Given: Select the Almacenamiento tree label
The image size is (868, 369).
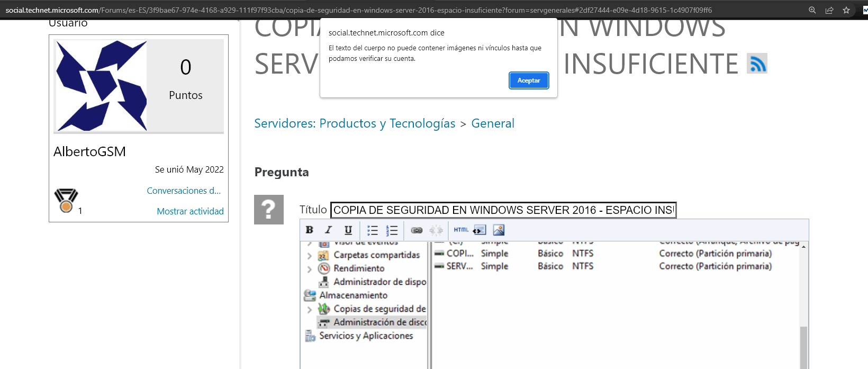Looking at the screenshot, I should point(353,295).
